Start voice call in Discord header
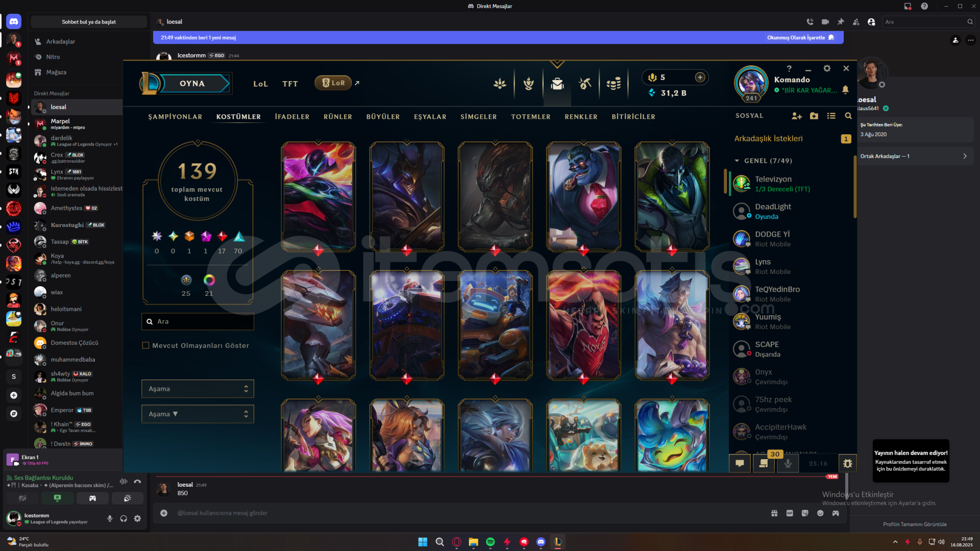The width and height of the screenshot is (980, 551). click(810, 22)
